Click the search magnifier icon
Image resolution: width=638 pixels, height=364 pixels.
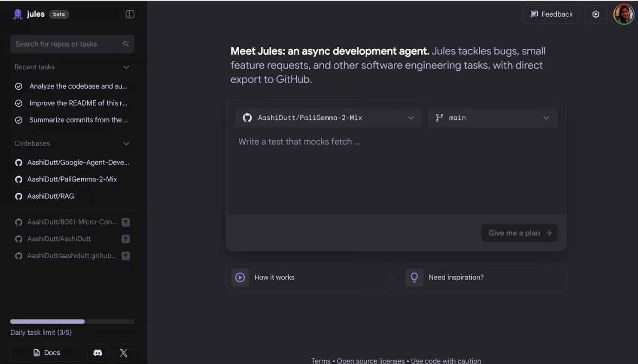click(126, 44)
